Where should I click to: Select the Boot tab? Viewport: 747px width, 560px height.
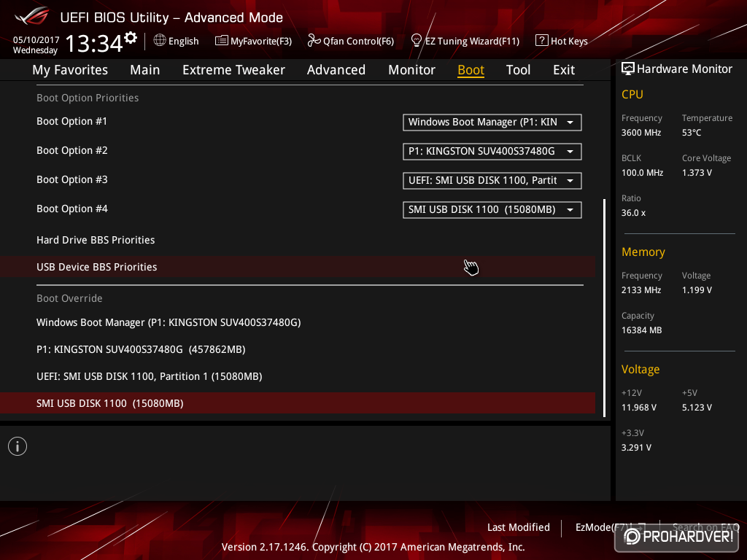tap(471, 70)
